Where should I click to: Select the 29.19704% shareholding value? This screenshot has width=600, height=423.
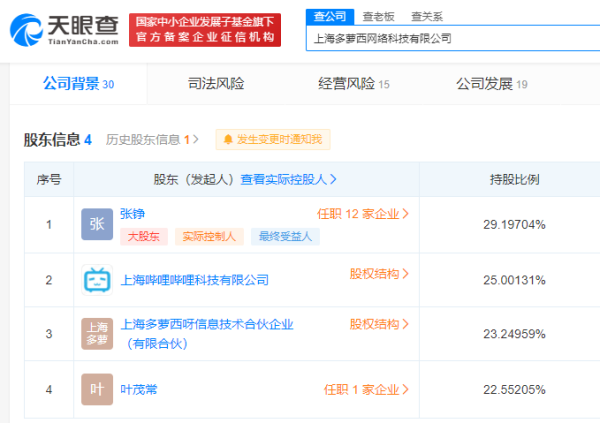tap(514, 224)
